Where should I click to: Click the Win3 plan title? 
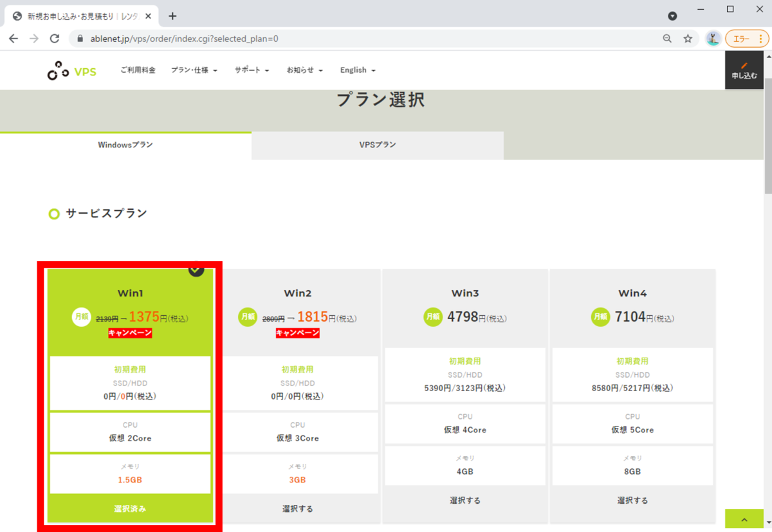coord(465,293)
